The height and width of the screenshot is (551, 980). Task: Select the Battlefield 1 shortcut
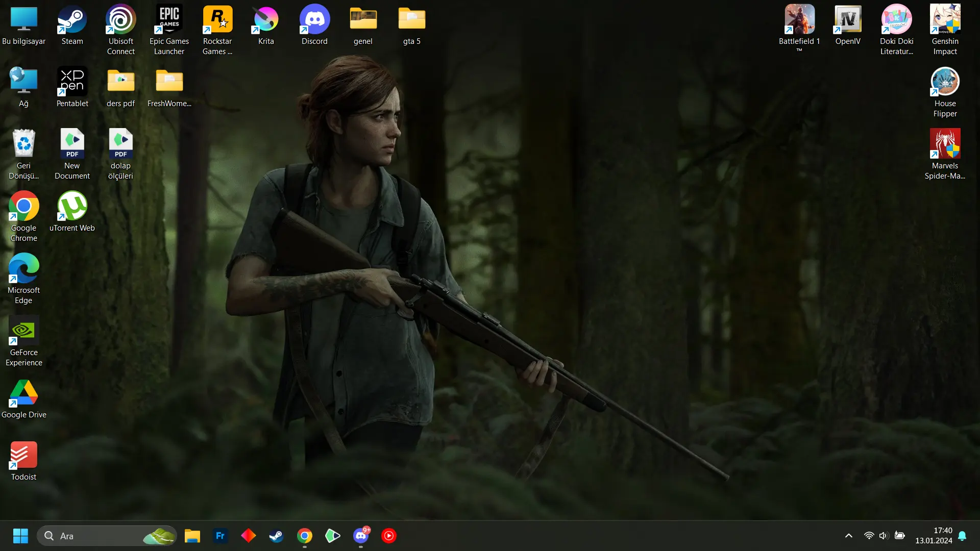pos(799,28)
